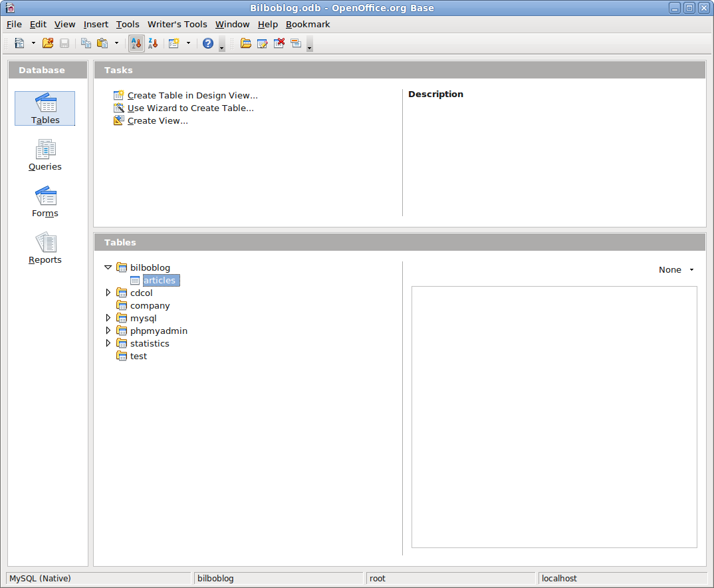Select the test database folder
The width and height of the screenshot is (714, 588).
[138, 356]
